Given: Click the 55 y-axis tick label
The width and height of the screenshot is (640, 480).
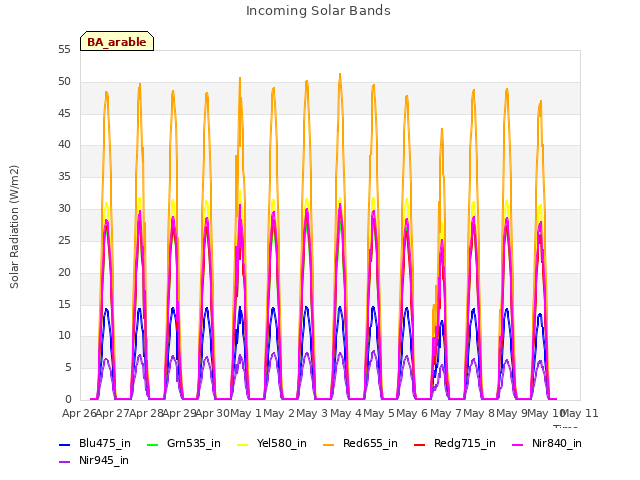Looking at the screenshot, I should (x=64, y=50).
